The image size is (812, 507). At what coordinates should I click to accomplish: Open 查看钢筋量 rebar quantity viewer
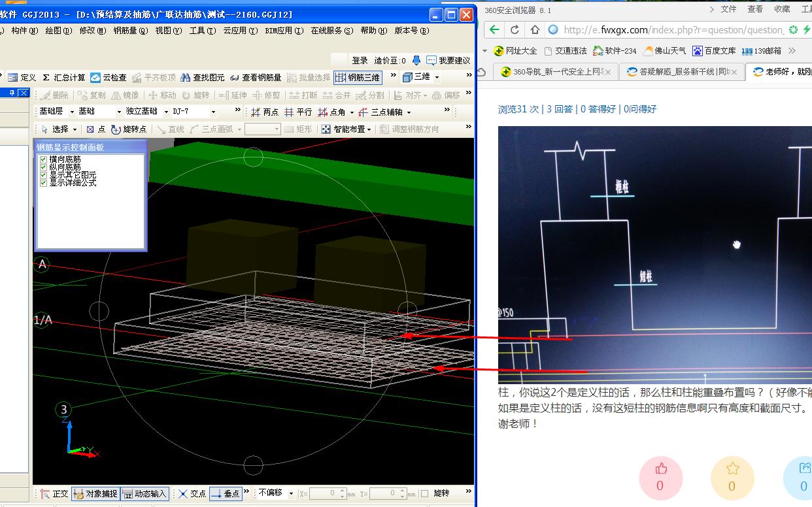[x=255, y=77]
